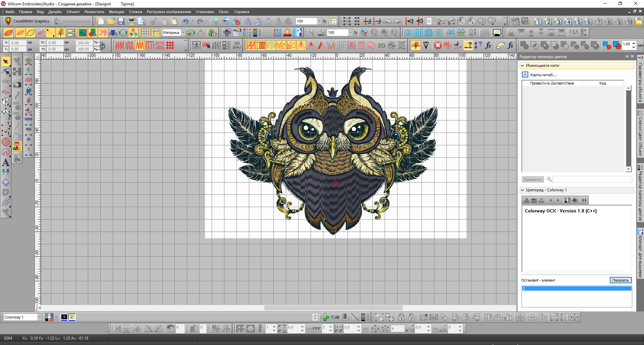Select color swatch number 2
This screenshot has height=345, width=644.
pyautogui.click(x=72, y=317)
